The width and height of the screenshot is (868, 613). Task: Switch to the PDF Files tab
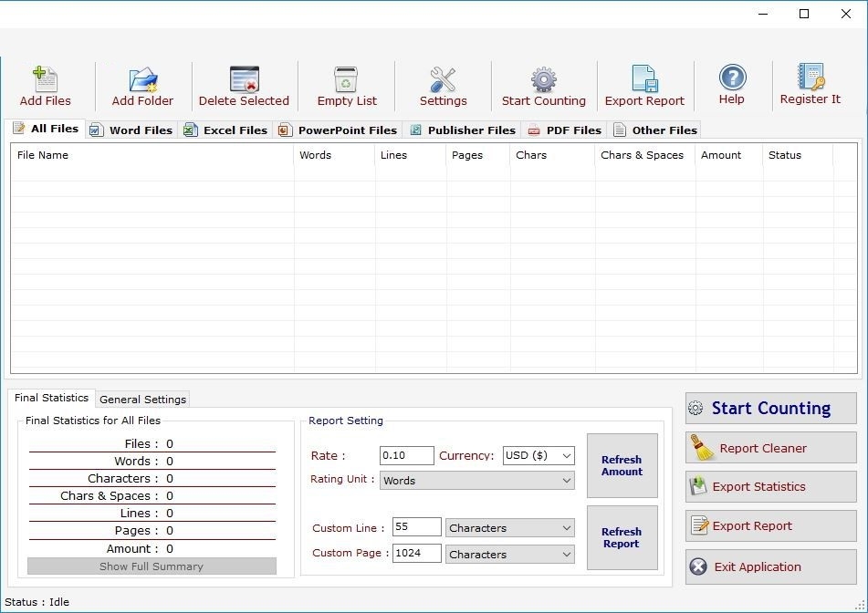coord(564,130)
